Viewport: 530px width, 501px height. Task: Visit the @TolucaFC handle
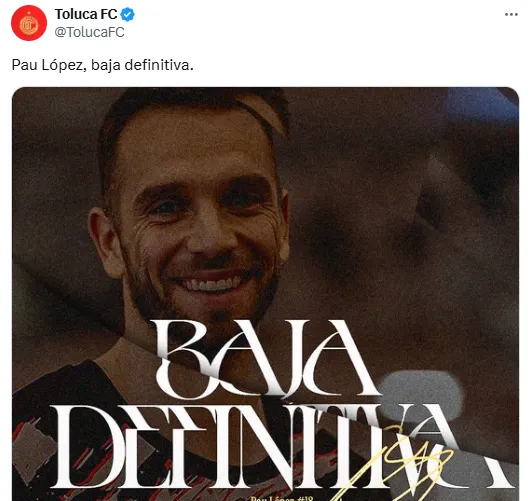tap(89, 32)
